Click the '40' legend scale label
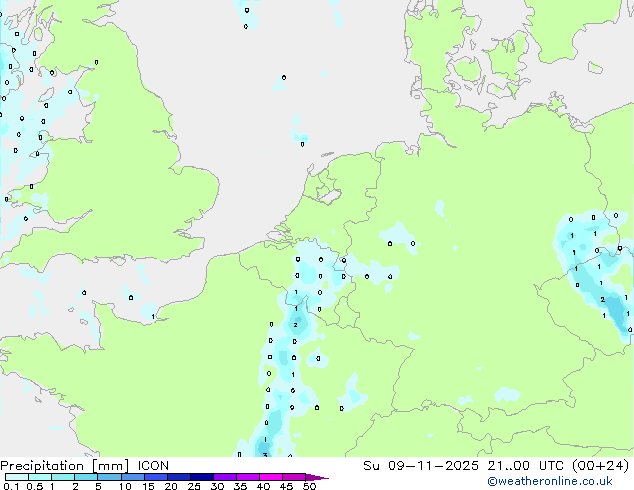 tap(263, 486)
